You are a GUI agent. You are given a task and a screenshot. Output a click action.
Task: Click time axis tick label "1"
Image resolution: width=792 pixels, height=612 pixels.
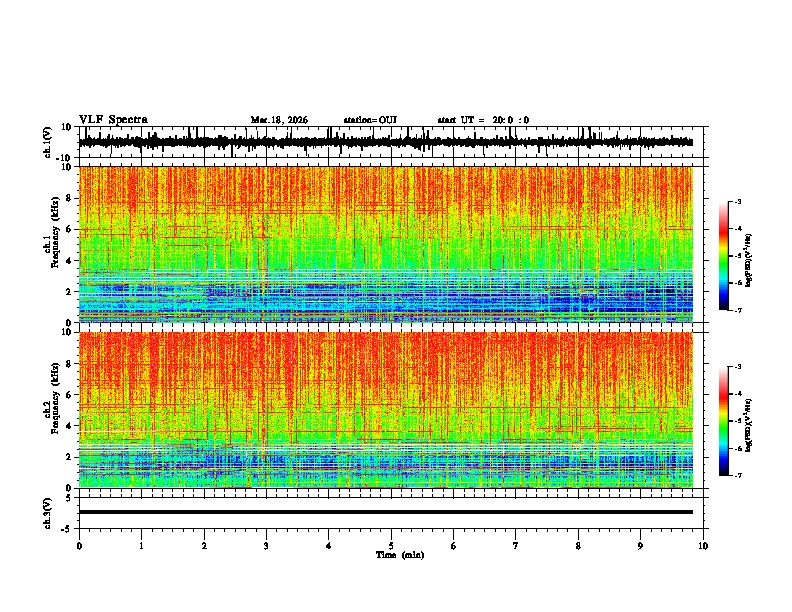tap(141, 546)
